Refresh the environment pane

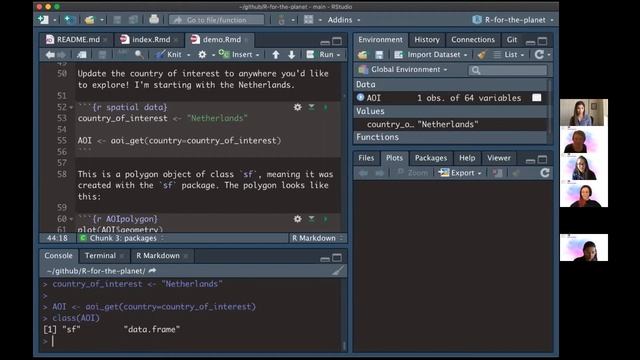[x=539, y=54]
